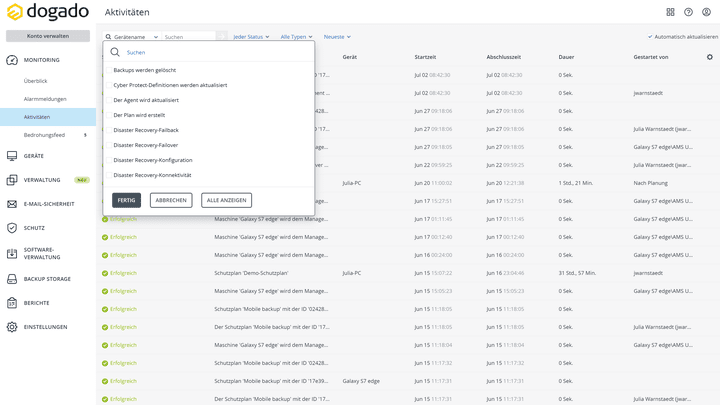Viewport: 720px width, 405px height.
Task: Click the ALLE ANZEIGEN button
Action: [227, 200]
